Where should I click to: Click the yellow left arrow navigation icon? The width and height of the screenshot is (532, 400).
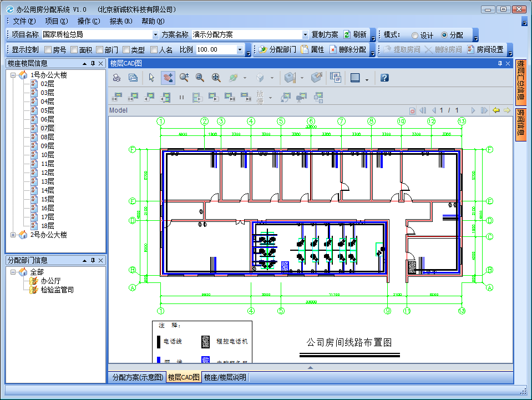click(x=496, y=110)
